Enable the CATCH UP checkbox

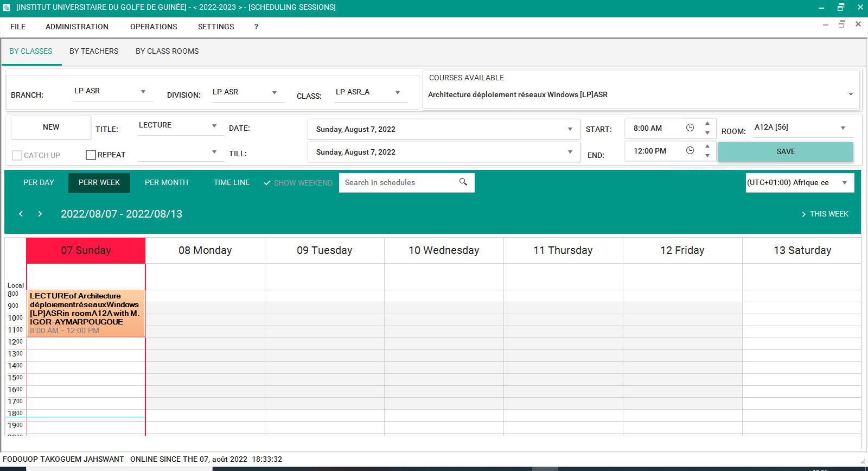[17, 155]
